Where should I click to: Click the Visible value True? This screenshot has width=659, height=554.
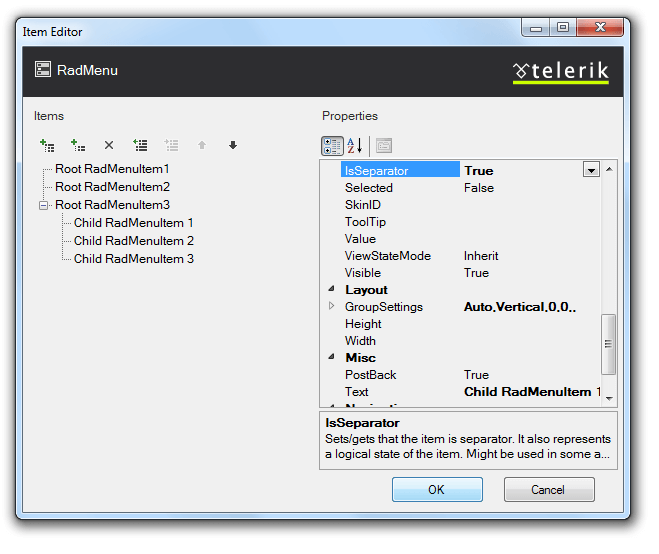476,273
